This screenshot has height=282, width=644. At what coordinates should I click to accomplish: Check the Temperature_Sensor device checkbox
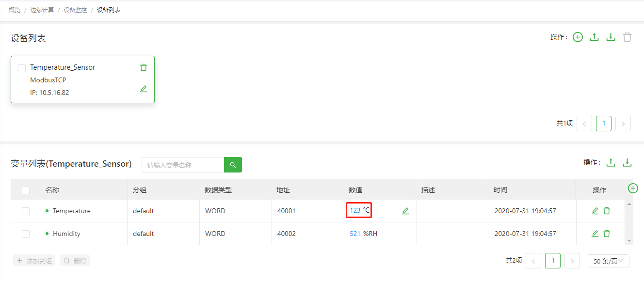point(22,68)
